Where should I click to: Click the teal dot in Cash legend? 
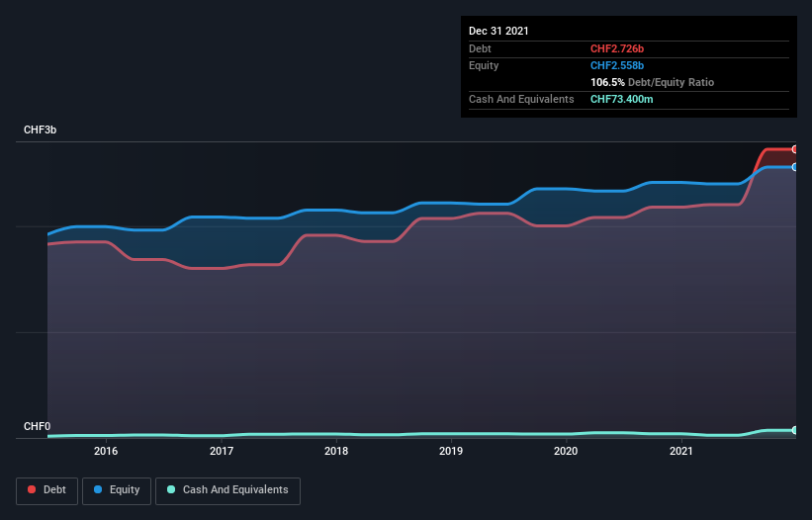tap(171, 489)
